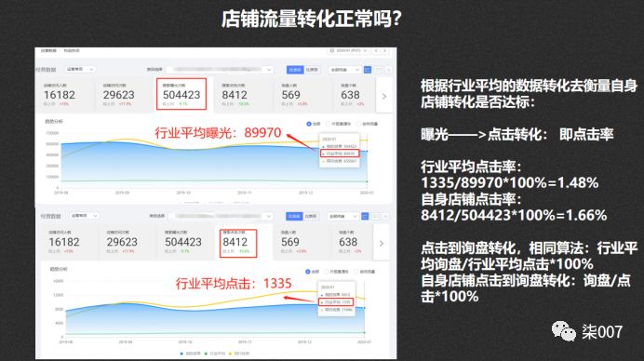
Task: Click 同行优秀: 11046 tooltip row
Action: (337, 310)
